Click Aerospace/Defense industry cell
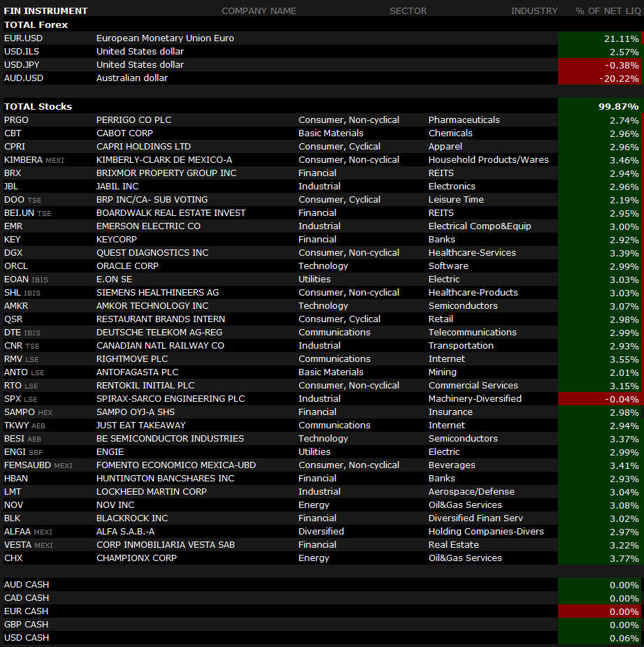The image size is (644, 647). point(471,491)
